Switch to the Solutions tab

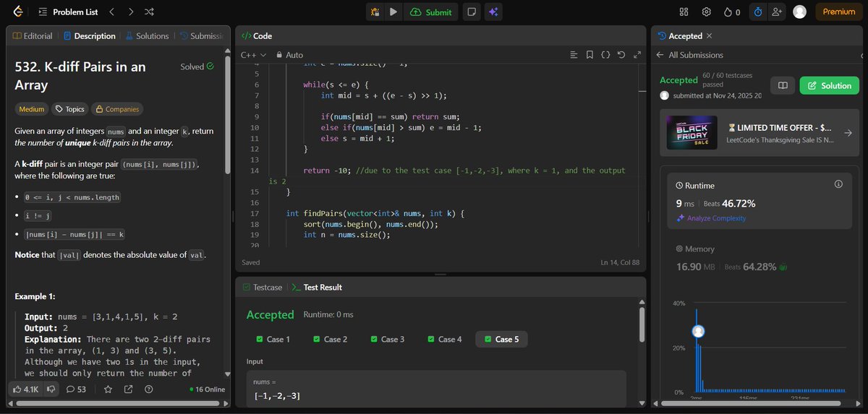[147, 36]
